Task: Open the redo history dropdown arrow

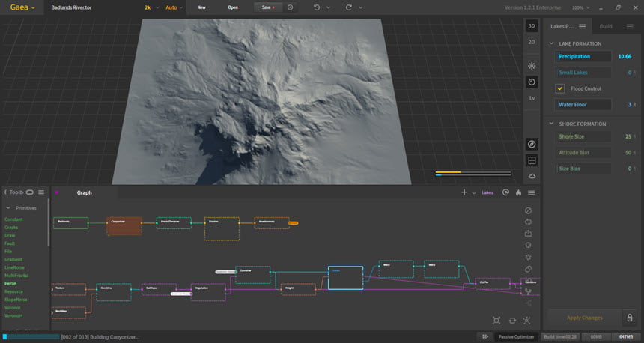Action: (x=361, y=7)
